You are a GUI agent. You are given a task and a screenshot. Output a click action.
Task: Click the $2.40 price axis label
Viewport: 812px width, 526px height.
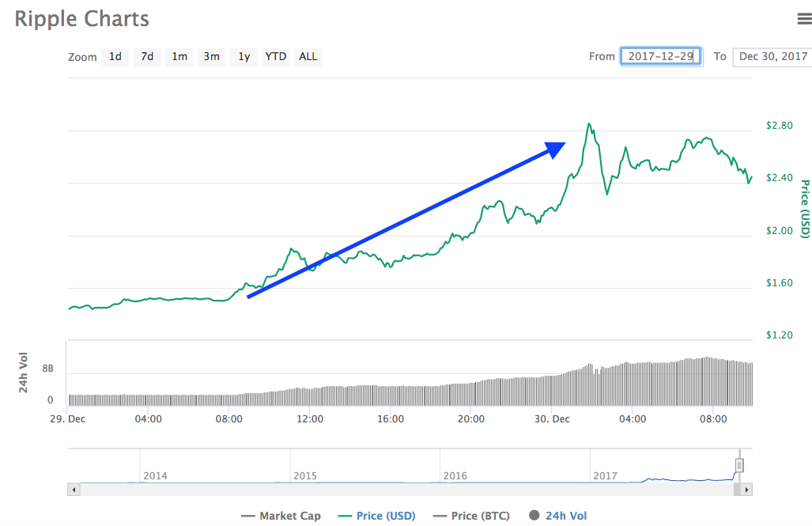click(780, 178)
